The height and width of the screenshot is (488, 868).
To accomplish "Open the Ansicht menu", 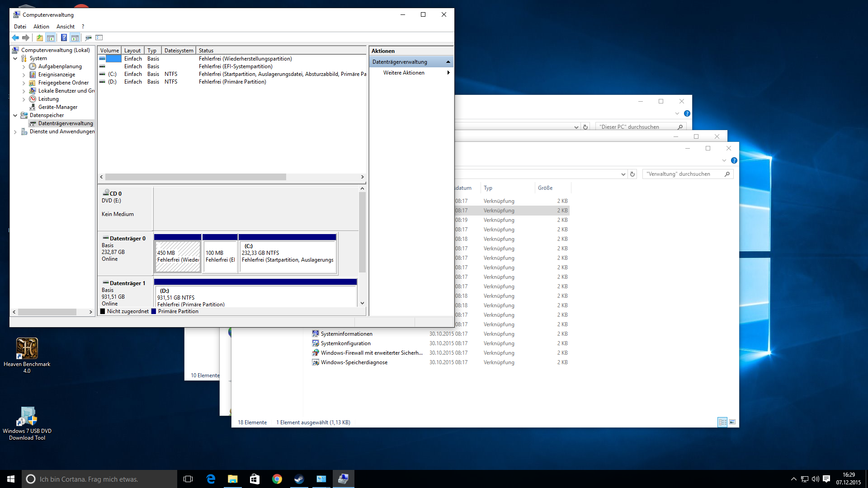I will (66, 27).
